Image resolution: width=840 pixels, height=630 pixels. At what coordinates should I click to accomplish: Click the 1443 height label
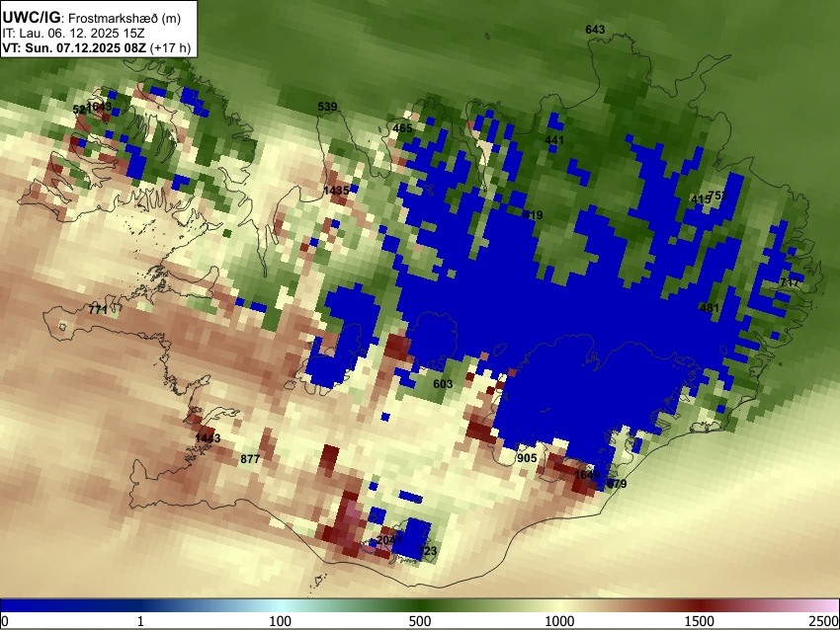208,438
